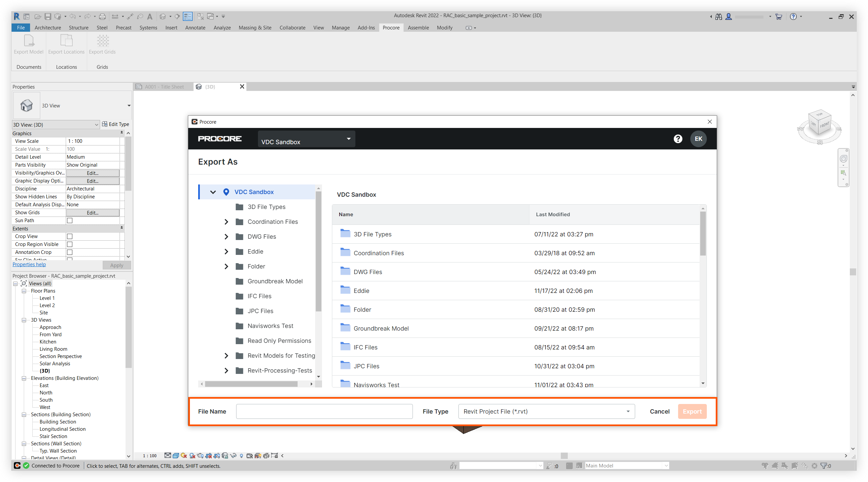The image size is (868, 482).
Task: Select the JPC Files folder in tree
Action: (260, 311)
